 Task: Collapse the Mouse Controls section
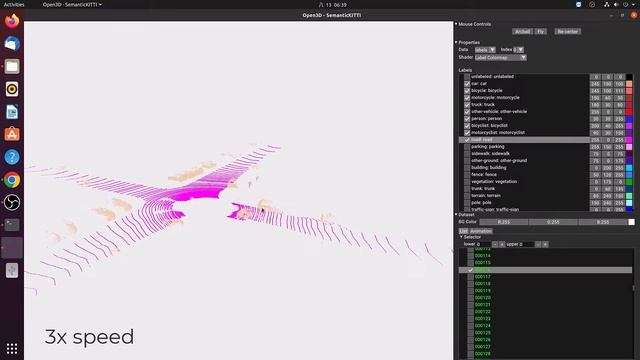456,24
